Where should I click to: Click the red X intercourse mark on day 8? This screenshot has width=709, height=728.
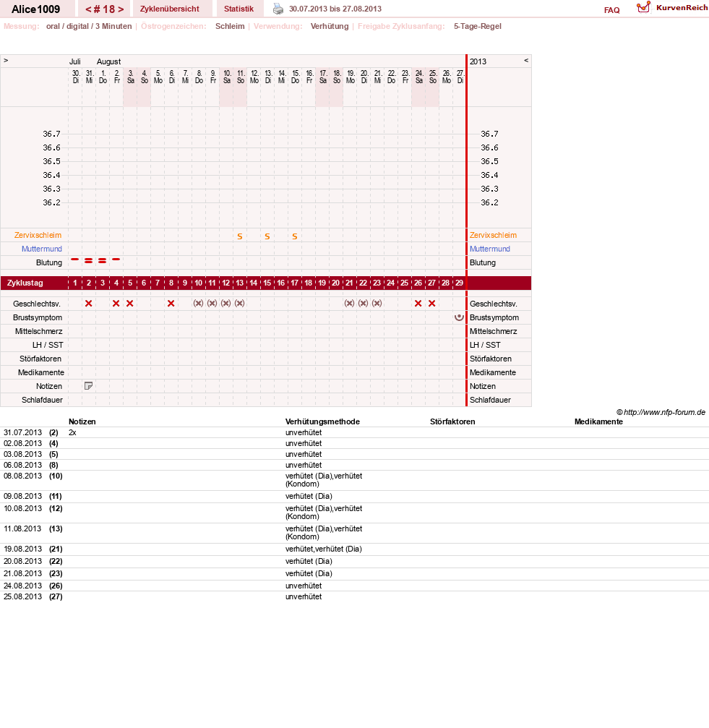(171, 303)
